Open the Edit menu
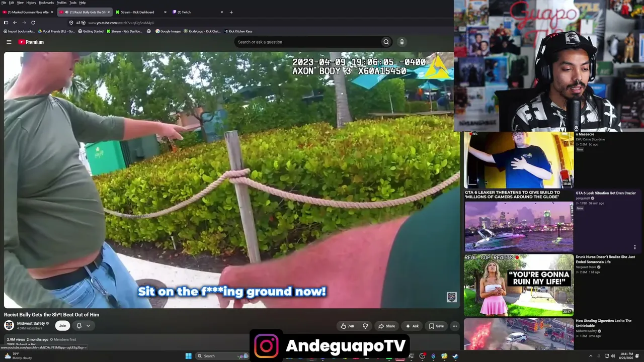Screen dimensions: 644x362 tap(12, 3)
